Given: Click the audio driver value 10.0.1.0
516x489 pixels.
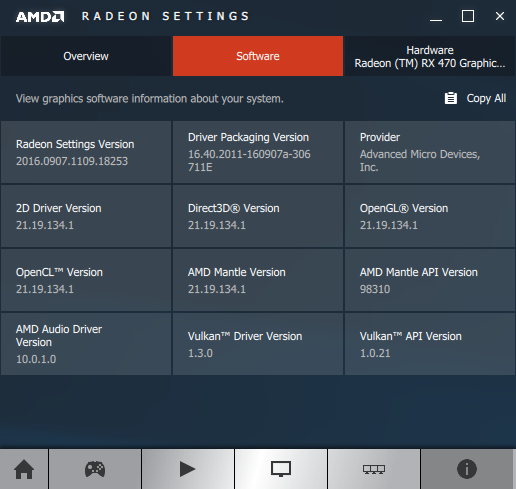Looking at the screenshot, I should (x=36, y=359).
